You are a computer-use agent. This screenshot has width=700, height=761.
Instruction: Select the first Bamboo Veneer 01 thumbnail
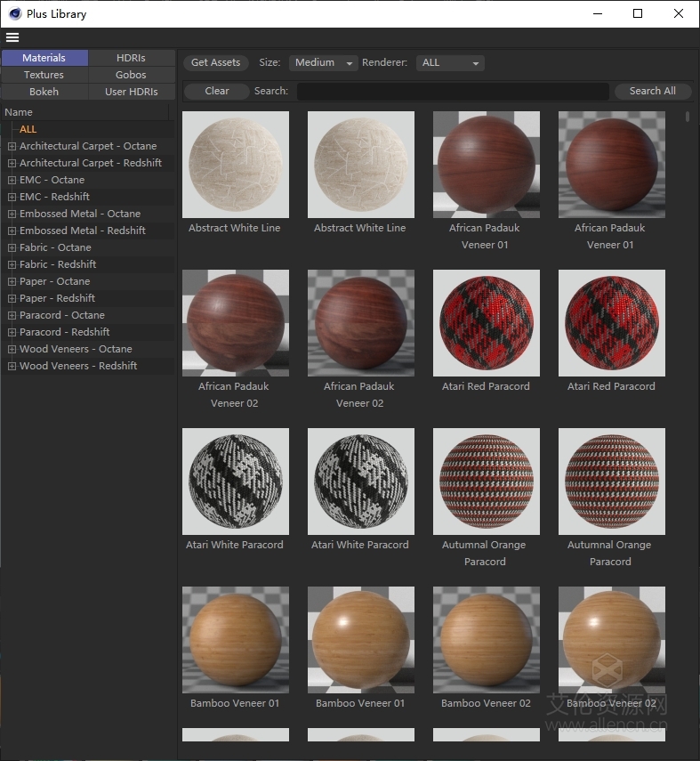(x=236, y=640)
